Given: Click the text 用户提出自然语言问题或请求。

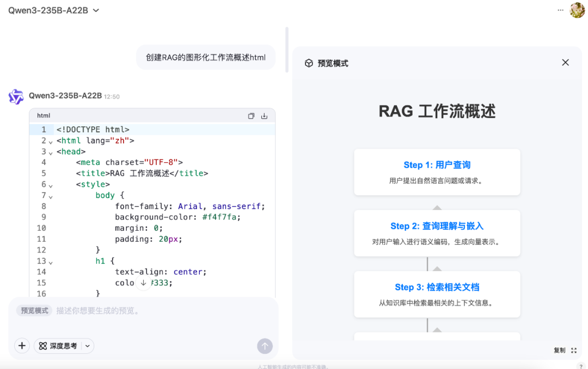Looking at the screenshot, I should [x=437, y=181].
